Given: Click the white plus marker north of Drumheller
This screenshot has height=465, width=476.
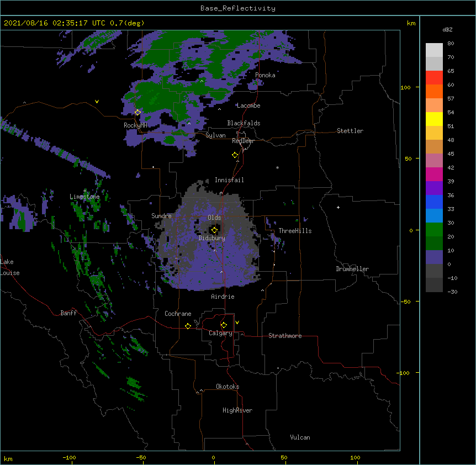Looking at the screenshot, I should [x=338, y=207].
